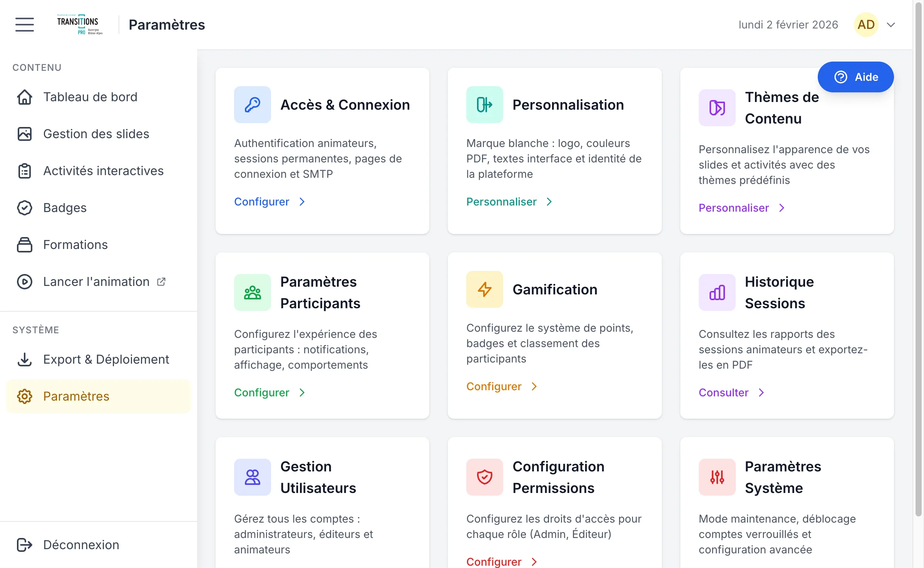Click the Tableau de bord home icon
The height and width of the screenshot is (568, 924).
[25, 97]
